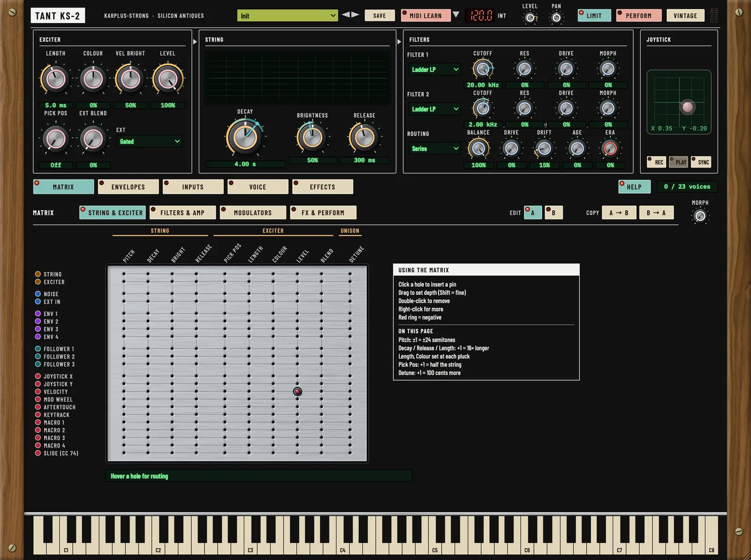This screenshot has height=560, width=751.
Task: Open the Series routing dropdown
Action: tap(435, 149)
